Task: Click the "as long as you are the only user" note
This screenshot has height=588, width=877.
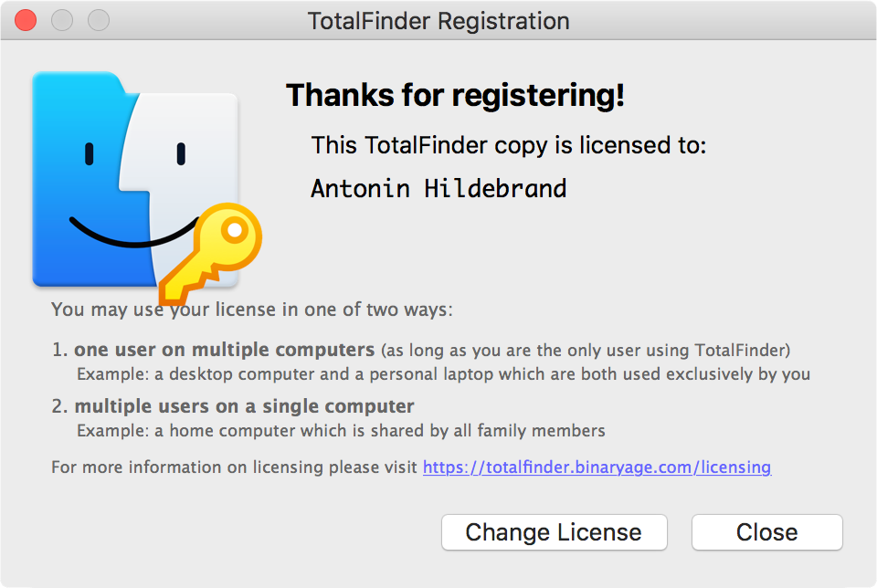Action: [x=586, y=350]
